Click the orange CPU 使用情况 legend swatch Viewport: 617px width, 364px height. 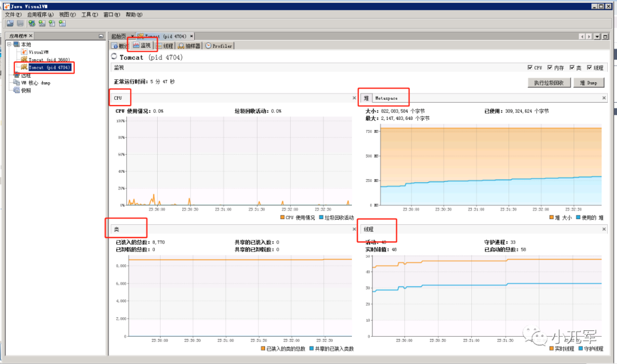[283, 217]
